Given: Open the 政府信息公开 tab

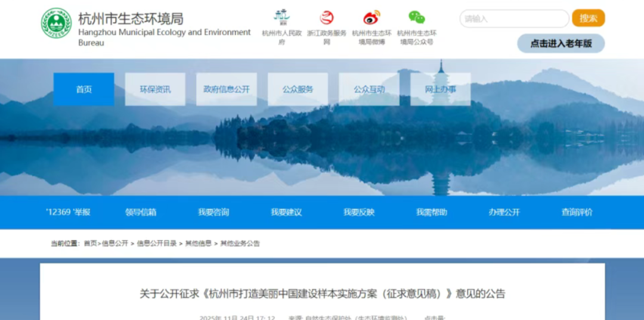Looking at the screenshot, I should (x=227, y=89).
